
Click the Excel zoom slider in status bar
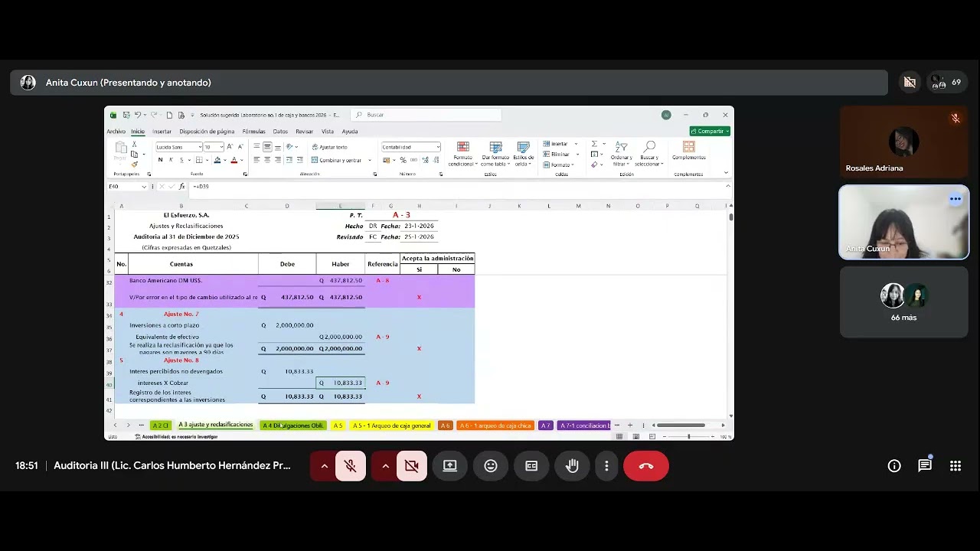coord(688,436)
